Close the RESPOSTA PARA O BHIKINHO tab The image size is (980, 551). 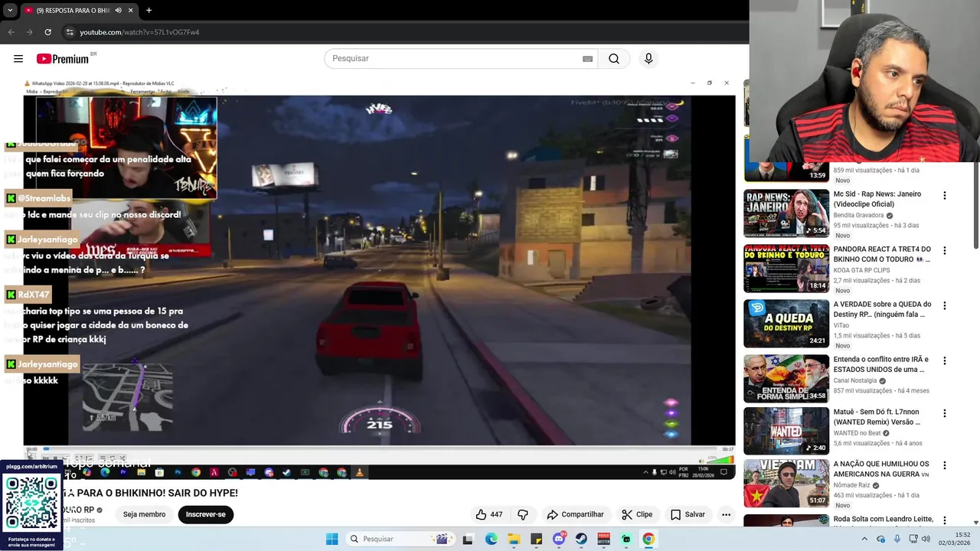(x=130, y=10)
